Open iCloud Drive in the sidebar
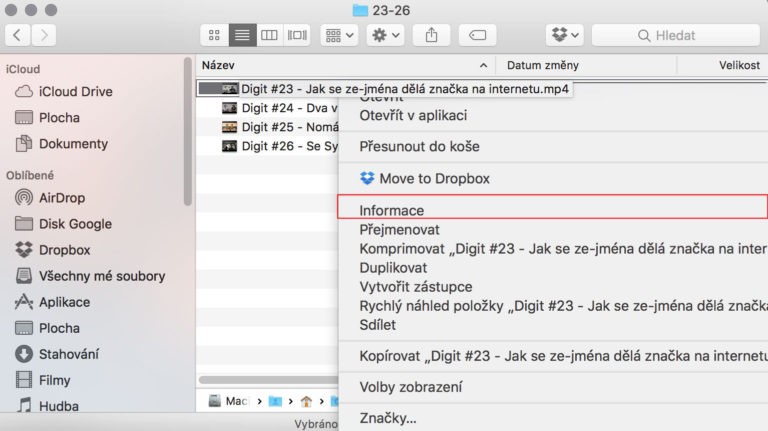 pyautogui.click(x=75, y=92)
